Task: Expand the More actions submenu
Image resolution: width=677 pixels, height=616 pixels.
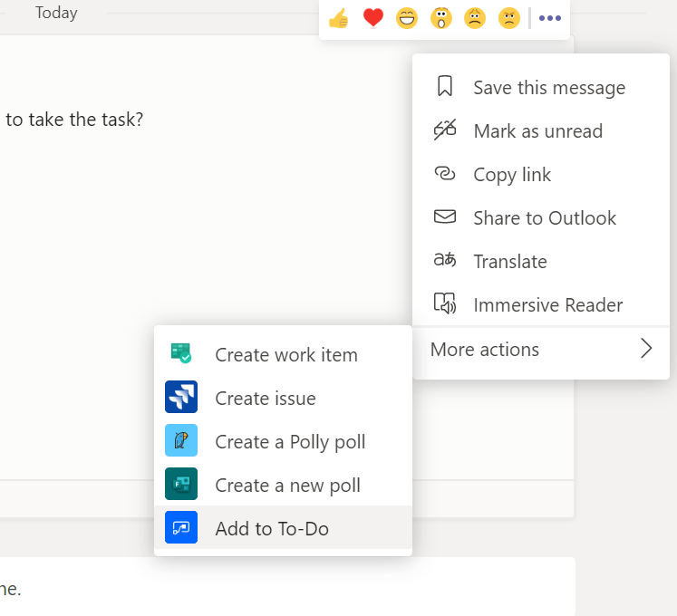Action: coord(485,350)
